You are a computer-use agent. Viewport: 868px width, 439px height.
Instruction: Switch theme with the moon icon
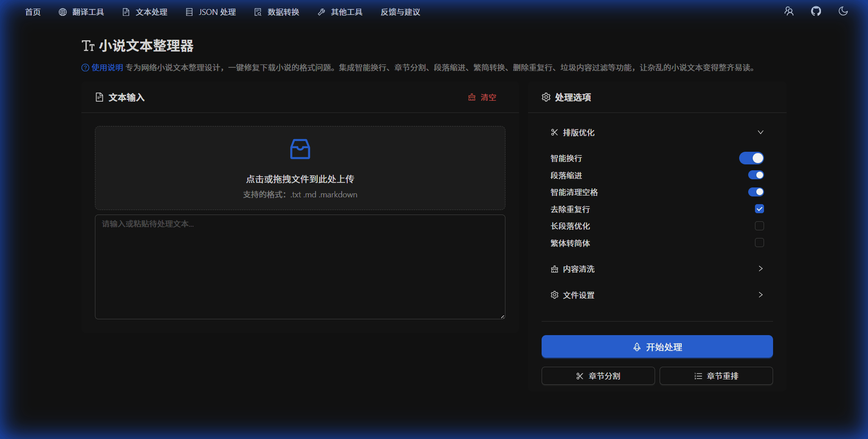pos(843,11)
